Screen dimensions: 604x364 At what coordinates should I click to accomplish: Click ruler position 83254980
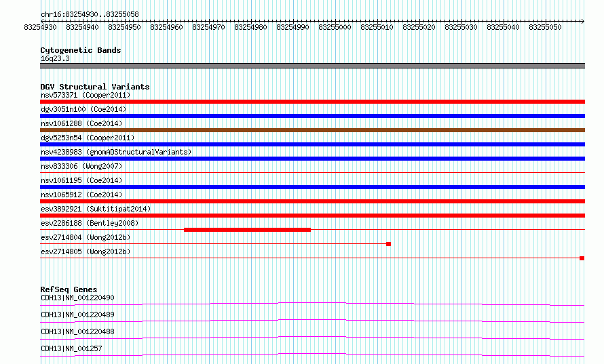pos(251,27)
